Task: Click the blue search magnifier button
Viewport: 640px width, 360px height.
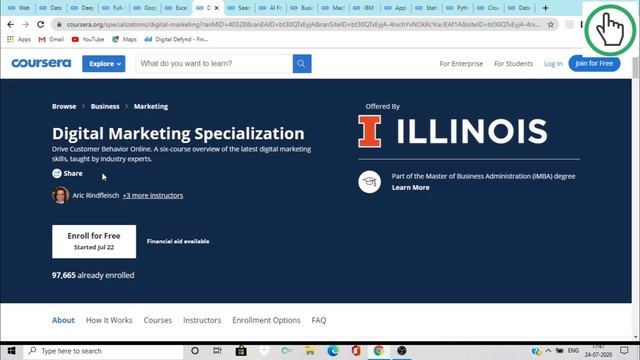Action: (302, 64)
